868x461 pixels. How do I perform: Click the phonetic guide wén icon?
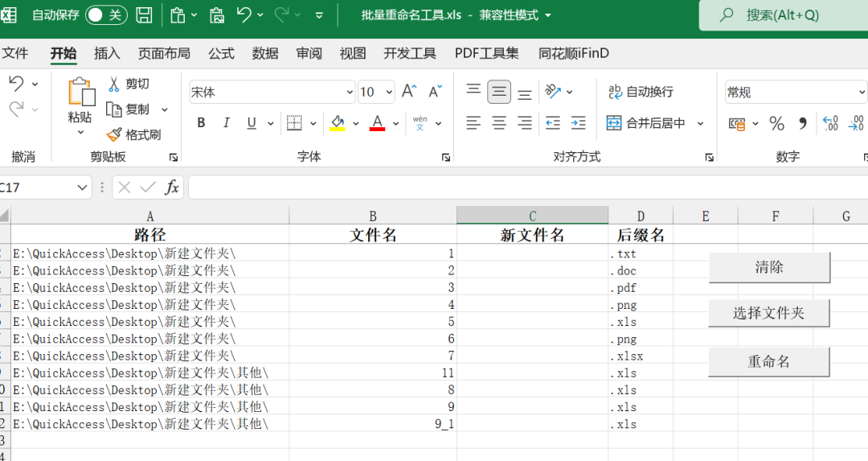(420, 123)
